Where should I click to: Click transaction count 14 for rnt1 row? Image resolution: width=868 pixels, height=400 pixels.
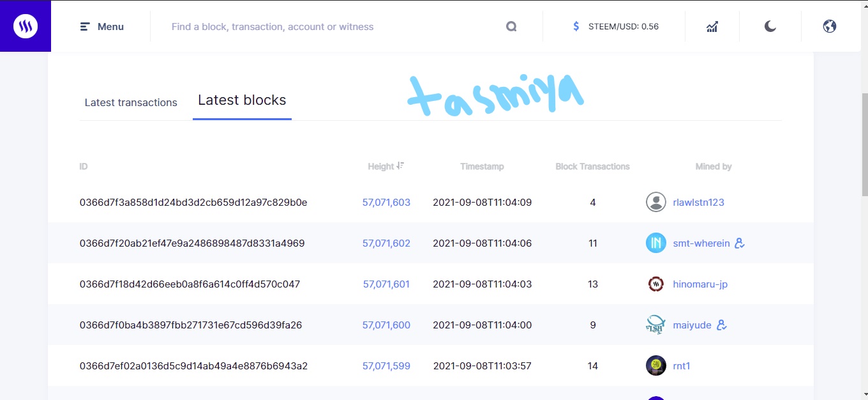593,366
